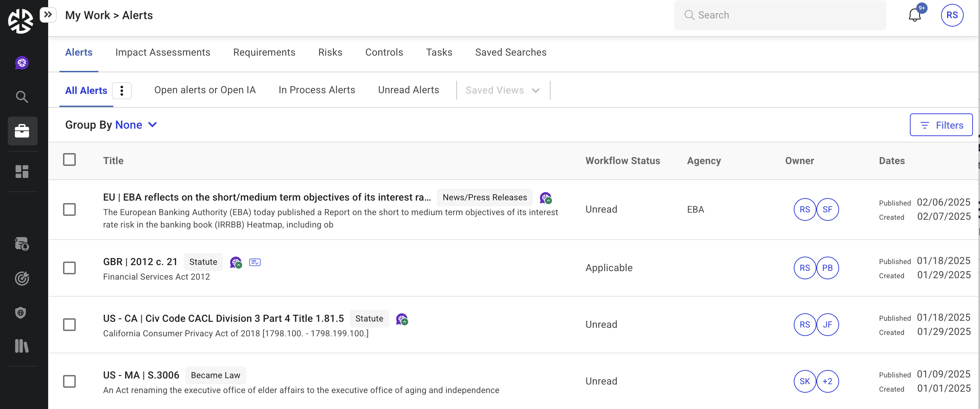Select the Unread Alerts view tab

[408, 90]
